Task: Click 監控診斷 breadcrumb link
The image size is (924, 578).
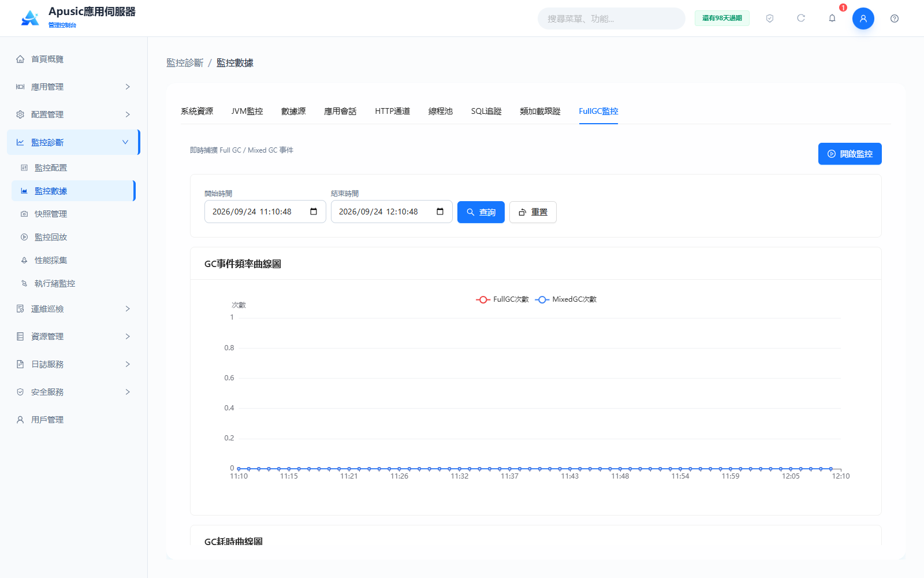Action: [185, 62]
